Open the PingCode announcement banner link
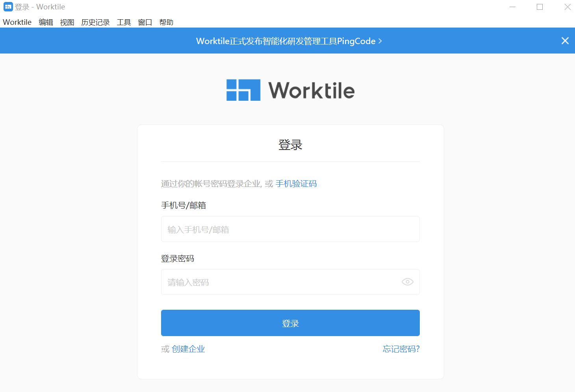This screenshot has height=392, width=575. point(289,41)
